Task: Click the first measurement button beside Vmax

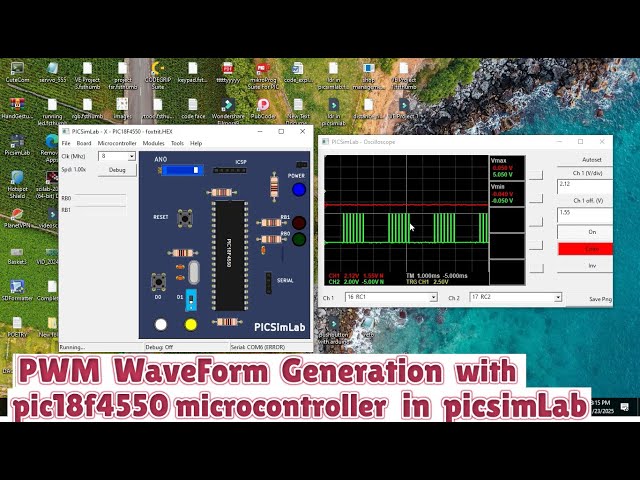Action: pos(536,175)
